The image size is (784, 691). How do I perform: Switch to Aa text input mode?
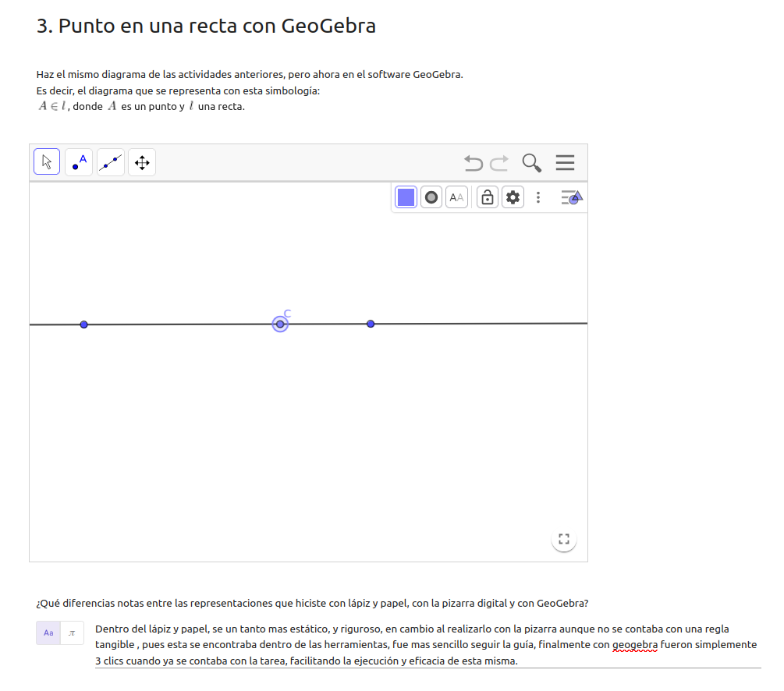pos(48,633)
